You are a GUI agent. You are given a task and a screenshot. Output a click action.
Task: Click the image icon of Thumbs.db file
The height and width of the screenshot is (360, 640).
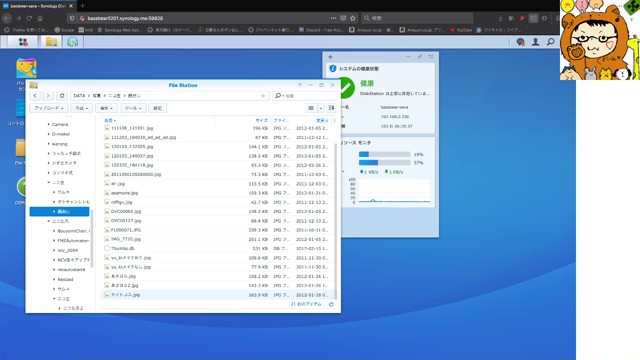(107, 248)
